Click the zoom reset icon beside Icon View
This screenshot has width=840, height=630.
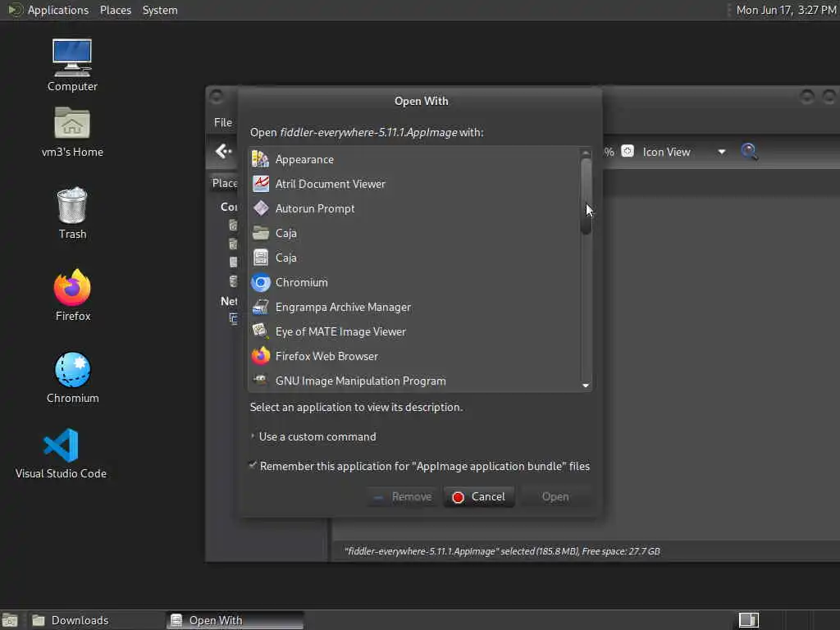(628, 152)
